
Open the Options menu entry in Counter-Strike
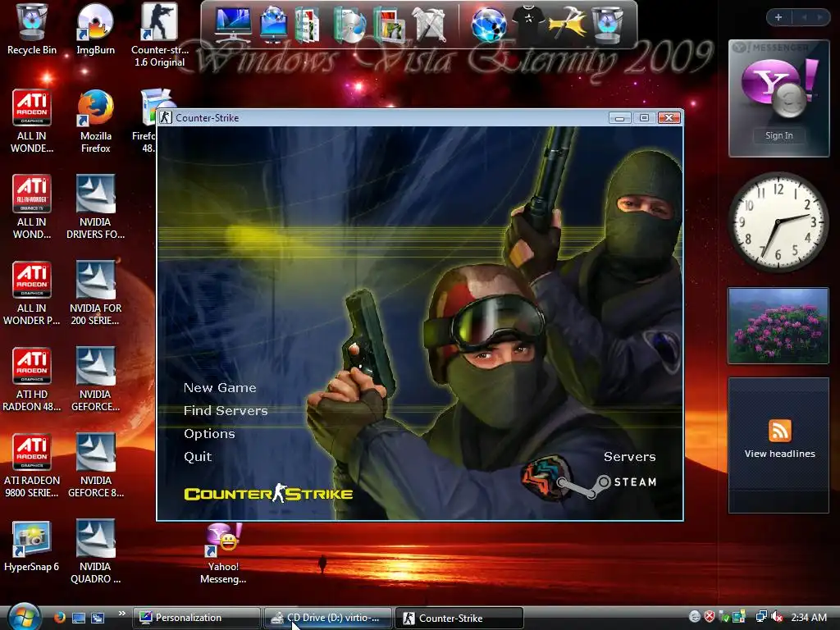pos(209,434)
